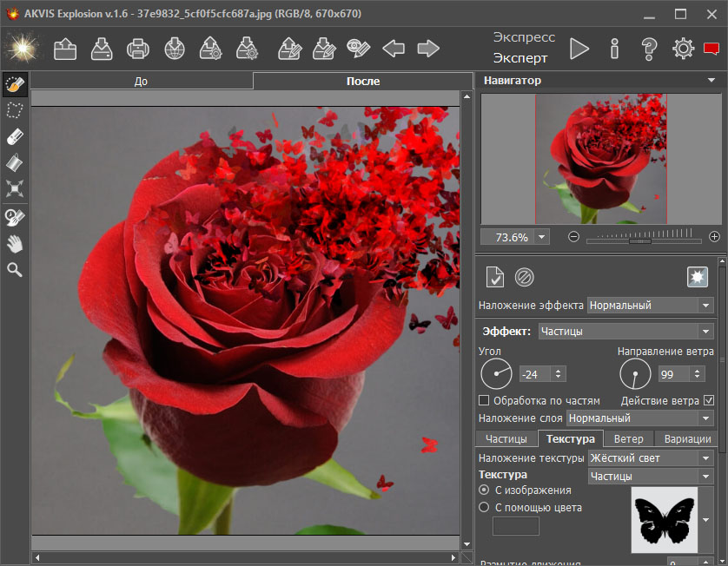Select the bucket fill tool
Screen dimensions: 728x566
[x=15, y=163]
